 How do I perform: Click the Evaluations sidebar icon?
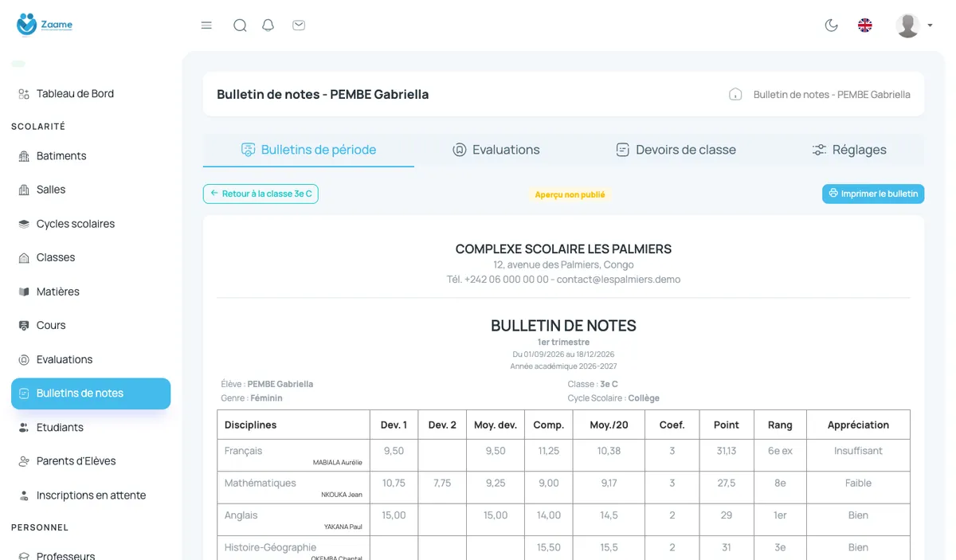point(24,359)
